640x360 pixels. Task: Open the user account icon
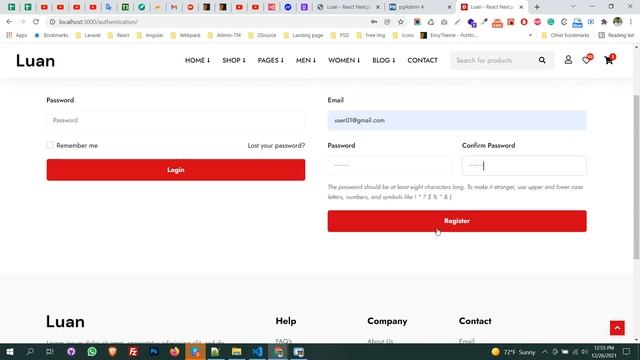point(568,60)
